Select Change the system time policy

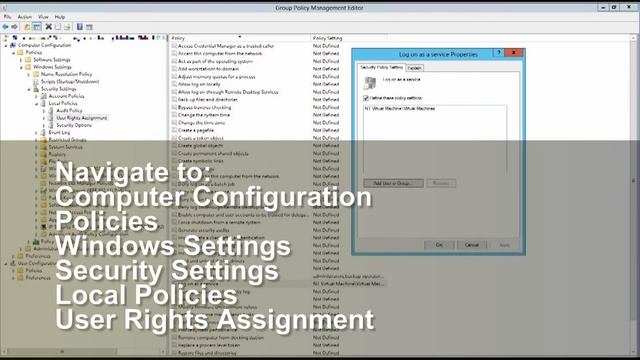point(204,115)
